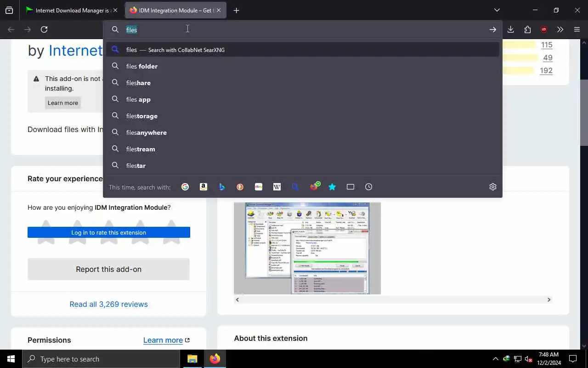Screen dimensions: 588x368
Task: Click the rating bar beside 49
Action: click(x=519, y=57)
